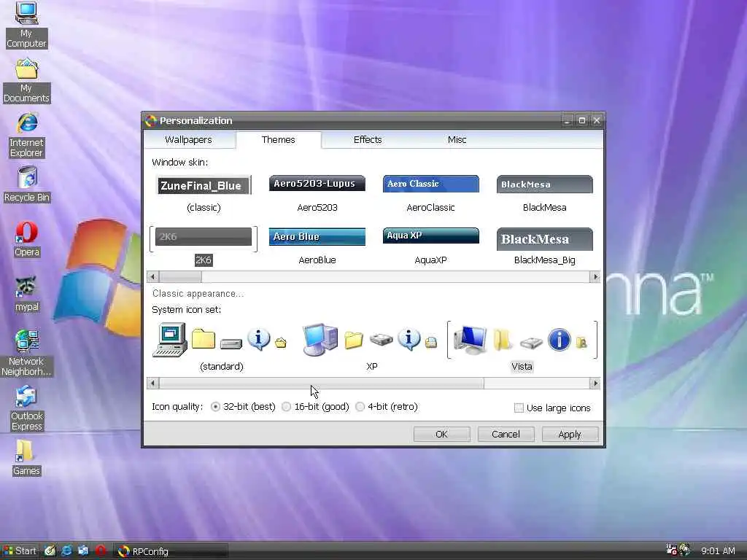Click the Cancel button

click(506, 435)
